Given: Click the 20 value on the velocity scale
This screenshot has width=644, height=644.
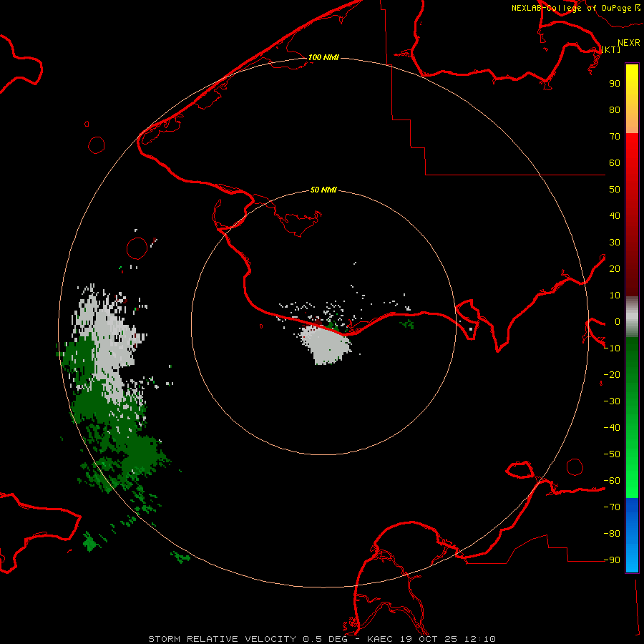Looking at the screenshot, I should point(615,268).
